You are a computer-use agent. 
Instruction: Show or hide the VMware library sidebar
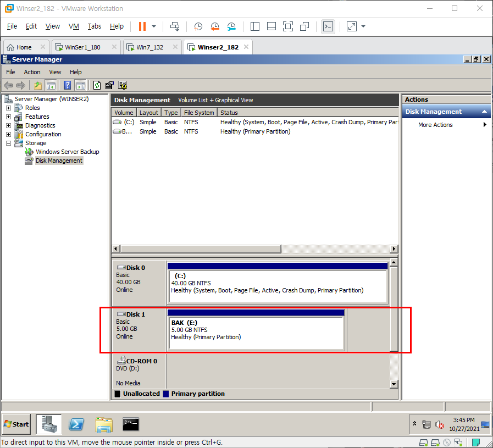pyautogui.click(x=254, y=26)
